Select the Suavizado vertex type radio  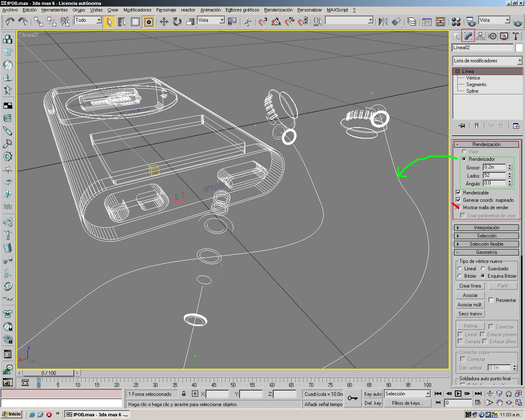[x=483, y=269]
